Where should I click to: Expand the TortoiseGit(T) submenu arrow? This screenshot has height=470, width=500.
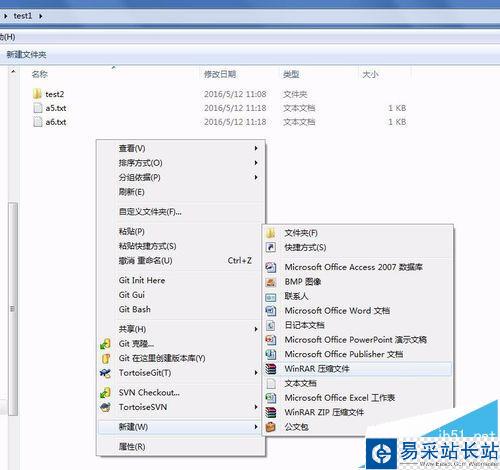click(256, 373)
